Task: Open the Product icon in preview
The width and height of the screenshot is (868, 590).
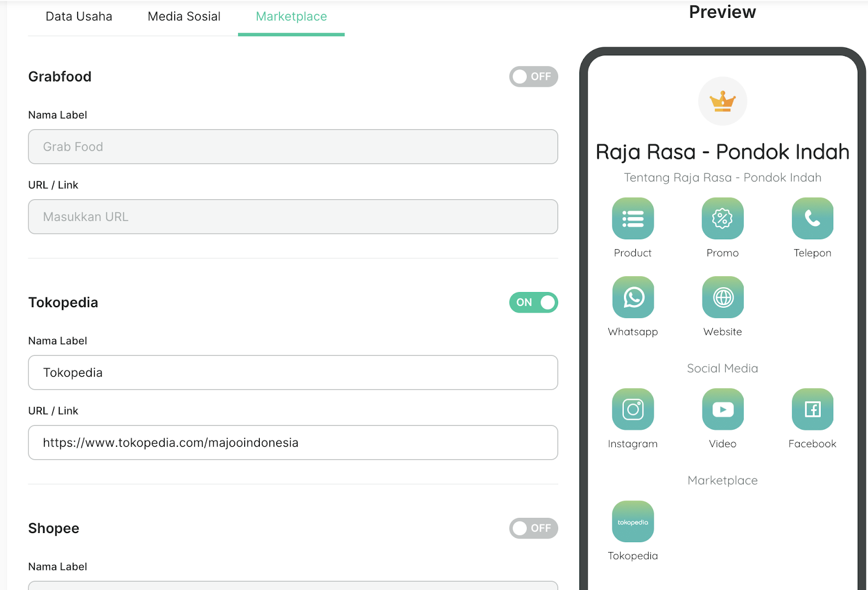Action: pos(633,218)
